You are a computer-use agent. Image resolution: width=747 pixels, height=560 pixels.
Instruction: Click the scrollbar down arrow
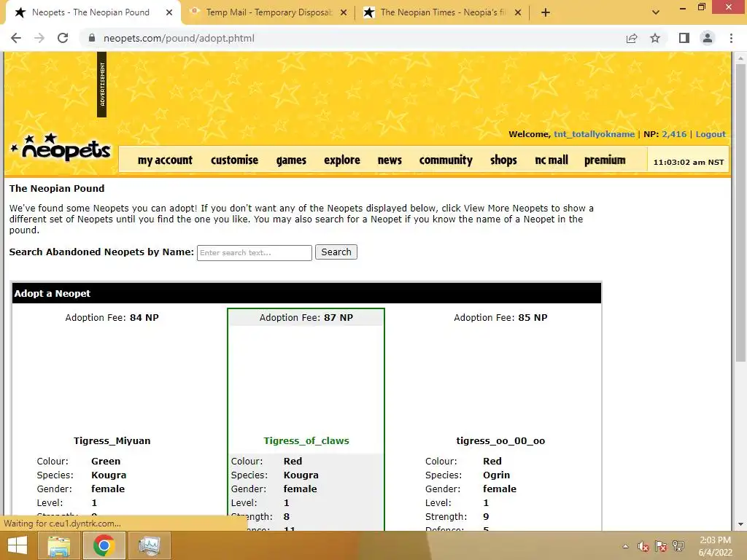pyautogui.click(x=740, y=524)
